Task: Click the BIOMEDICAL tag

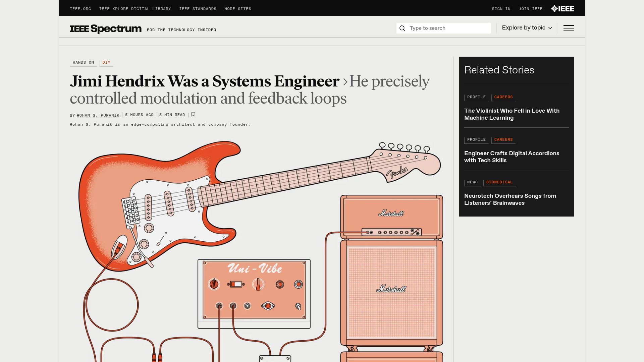Action: coord(499,182)
